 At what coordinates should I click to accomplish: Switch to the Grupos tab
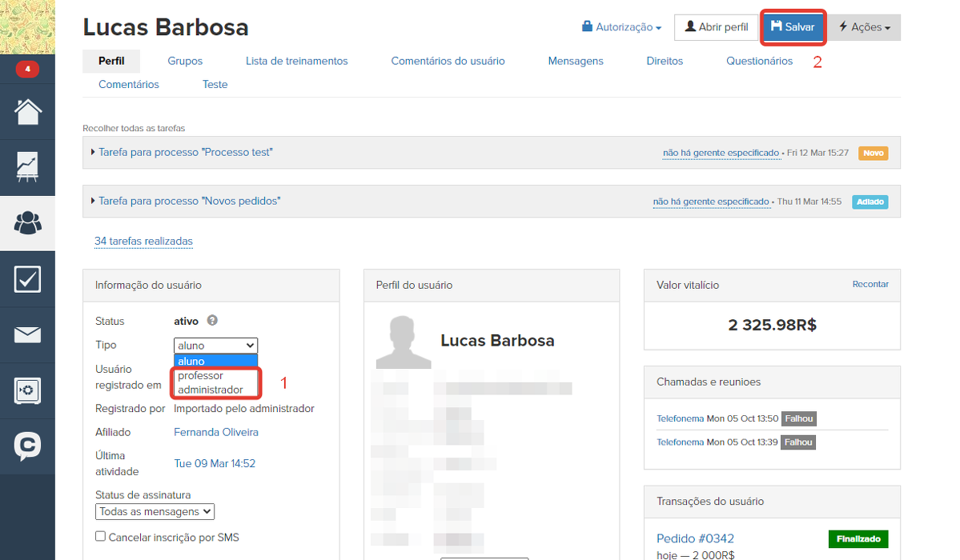pyautogui.click(x=185, y=61)
